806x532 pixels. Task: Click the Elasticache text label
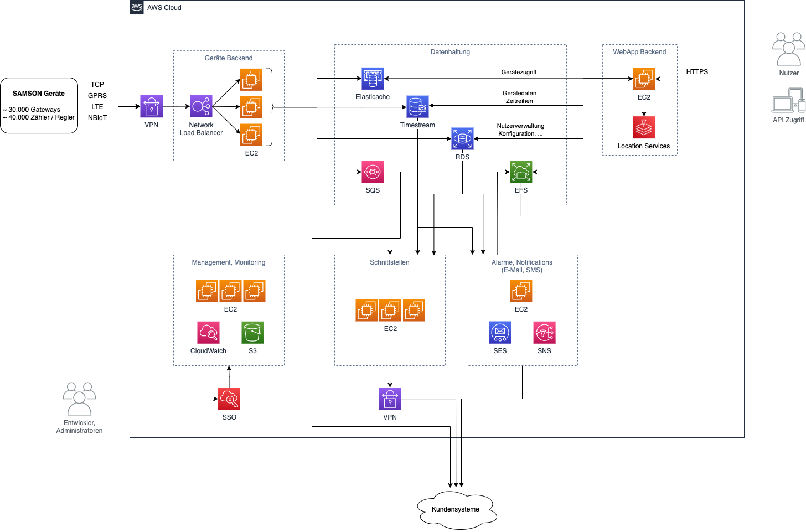373,97
